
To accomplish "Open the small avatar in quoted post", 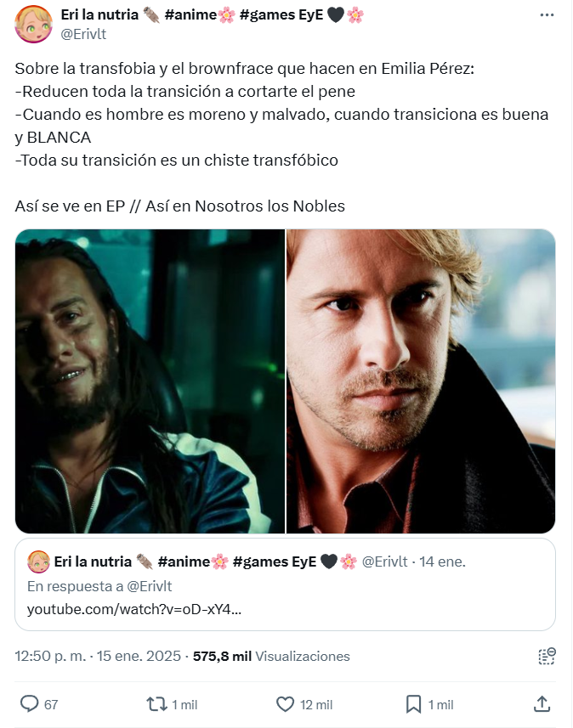I will coord(38,562).
